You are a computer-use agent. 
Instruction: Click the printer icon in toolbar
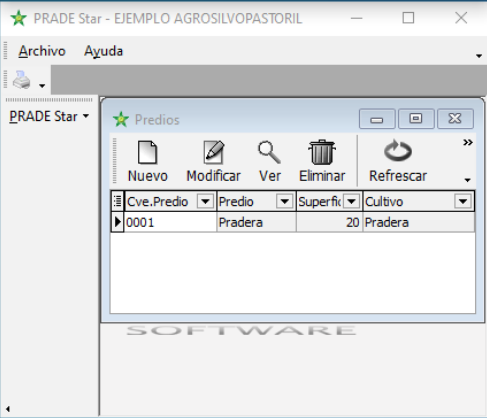22,80
